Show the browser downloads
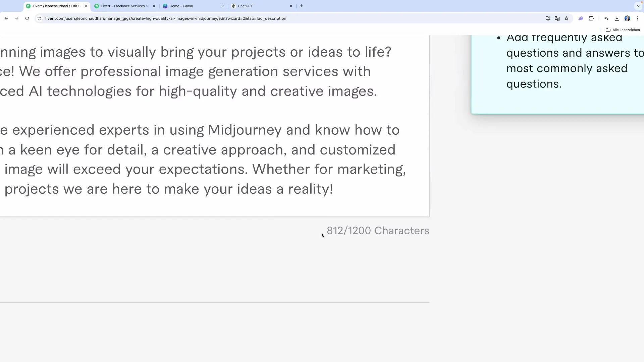The image size is (644, 362). pos(617,18)
